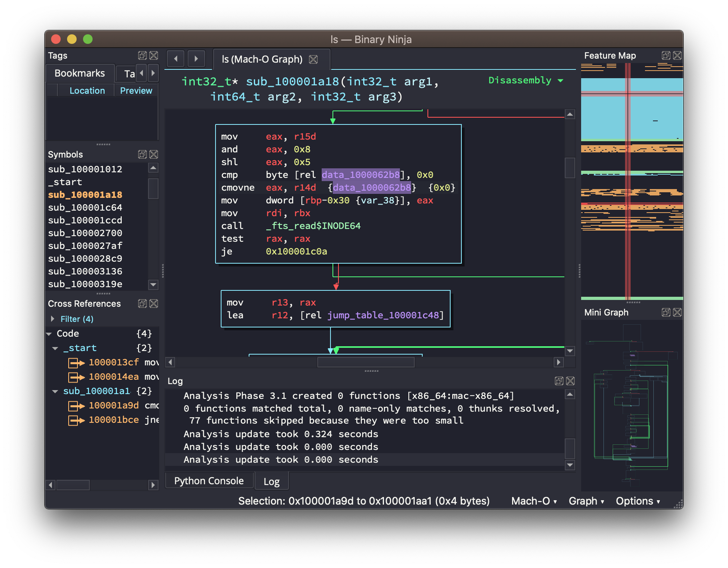The width and height of the screenshot is (728, 568).
Task: Collapse the Code cross references group
Action: tap(49, 334)
